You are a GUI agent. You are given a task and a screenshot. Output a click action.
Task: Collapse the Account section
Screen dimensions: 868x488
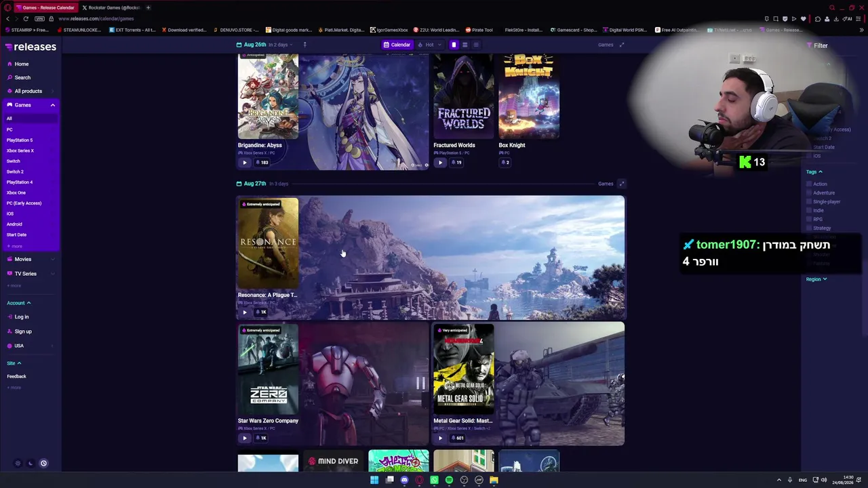pos(19,303)
